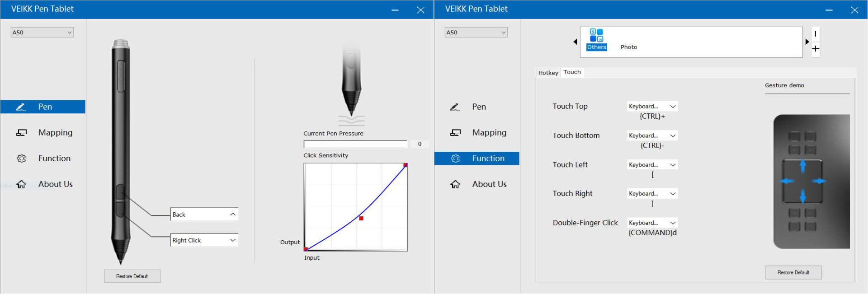Image resolution: width=868 pixels, height=294 pixels.
Task: Click the left arrow beside application list
Action: [x=575, y=42]
